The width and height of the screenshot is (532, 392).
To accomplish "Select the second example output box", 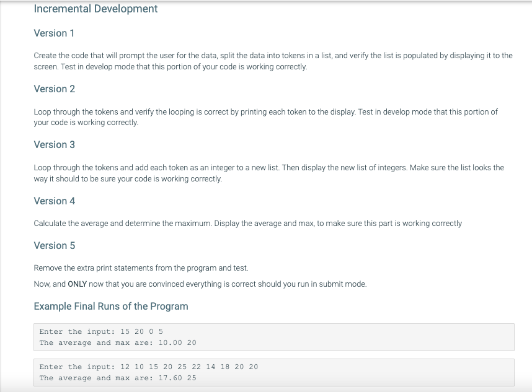I will click(273, 372).
